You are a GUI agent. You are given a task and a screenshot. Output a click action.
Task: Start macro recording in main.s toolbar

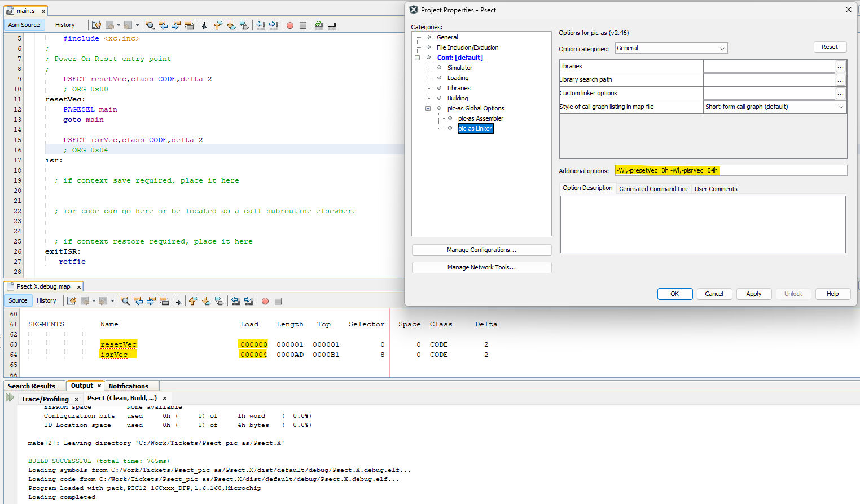point(290,25)
